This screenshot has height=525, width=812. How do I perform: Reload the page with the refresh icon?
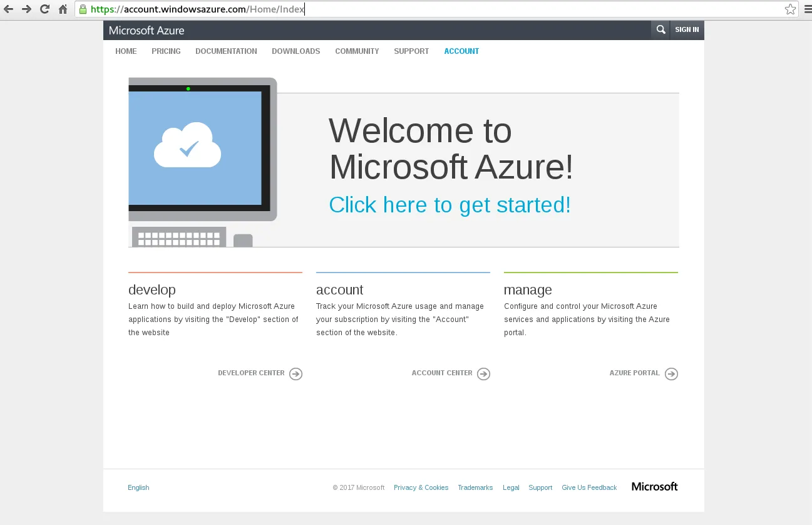(x=44, y=9)
